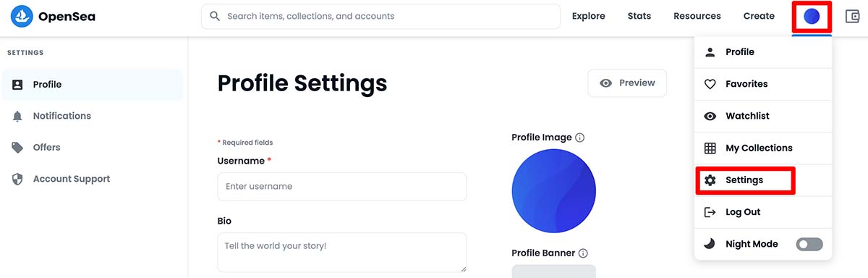Click Profile Image info icon

tap(579, 138)
